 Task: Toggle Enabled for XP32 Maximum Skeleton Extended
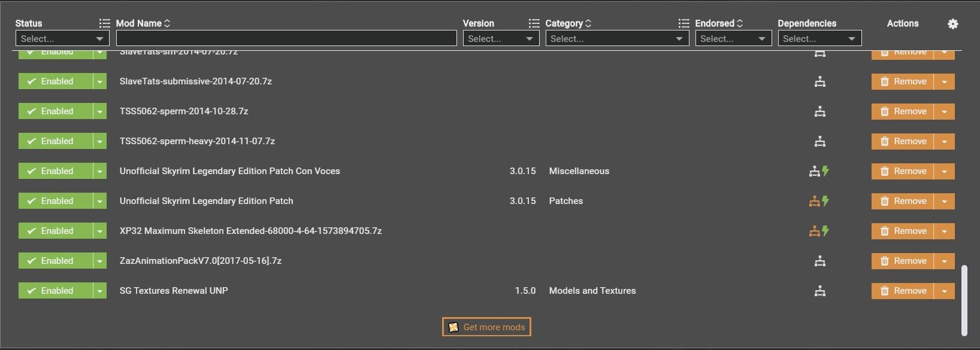point(56,231)
